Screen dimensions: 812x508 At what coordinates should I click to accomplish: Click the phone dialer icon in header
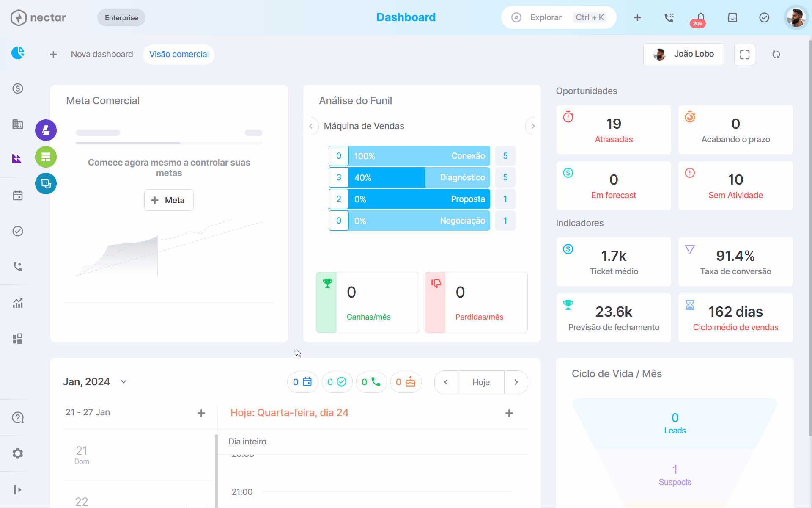(669, 18)
